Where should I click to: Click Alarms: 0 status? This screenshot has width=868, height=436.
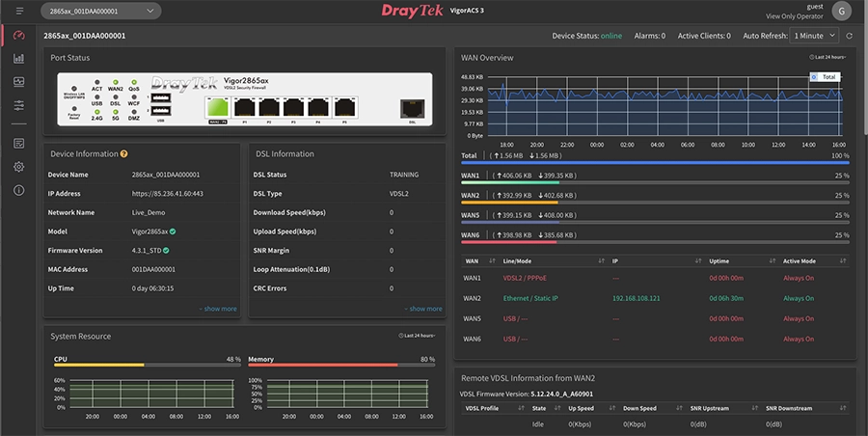(650, 36)
